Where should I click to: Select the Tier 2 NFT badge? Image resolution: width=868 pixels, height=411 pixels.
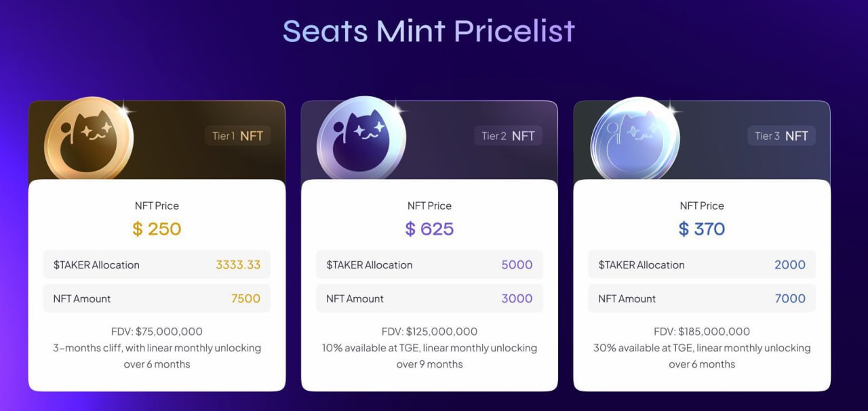click(x=509, y=136)
